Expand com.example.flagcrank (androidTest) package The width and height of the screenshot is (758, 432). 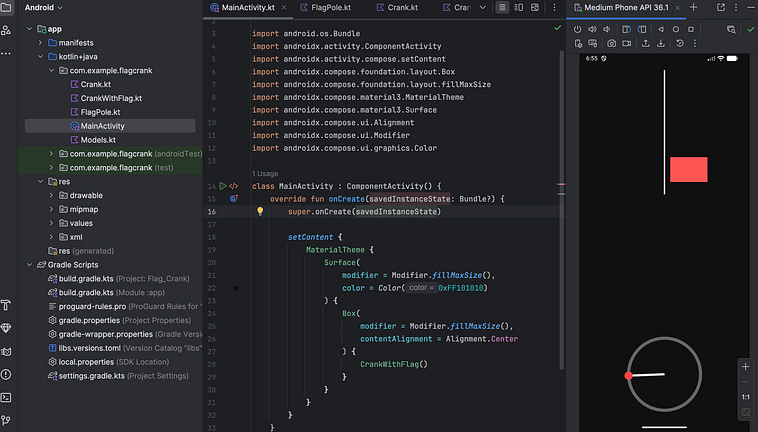tap(52, 154)
